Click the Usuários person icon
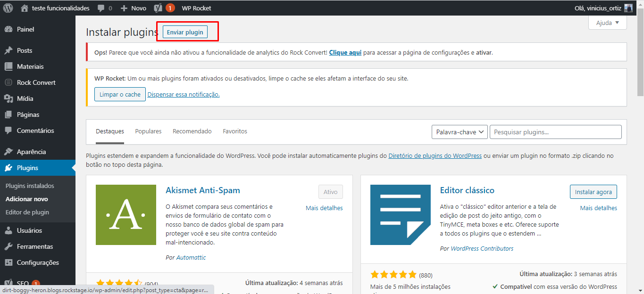This screenshot has width=644, height=294. pos(8,230)
